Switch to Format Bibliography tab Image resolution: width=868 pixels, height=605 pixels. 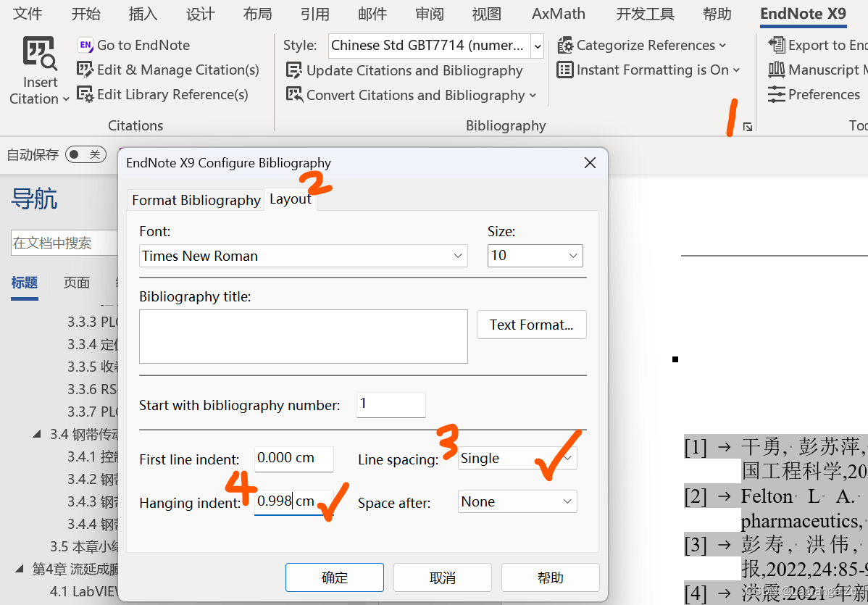(196, 200)
